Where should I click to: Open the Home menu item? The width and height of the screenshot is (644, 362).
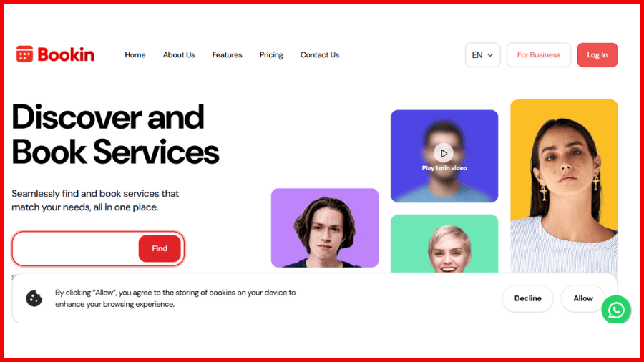(x=135, y=55)
